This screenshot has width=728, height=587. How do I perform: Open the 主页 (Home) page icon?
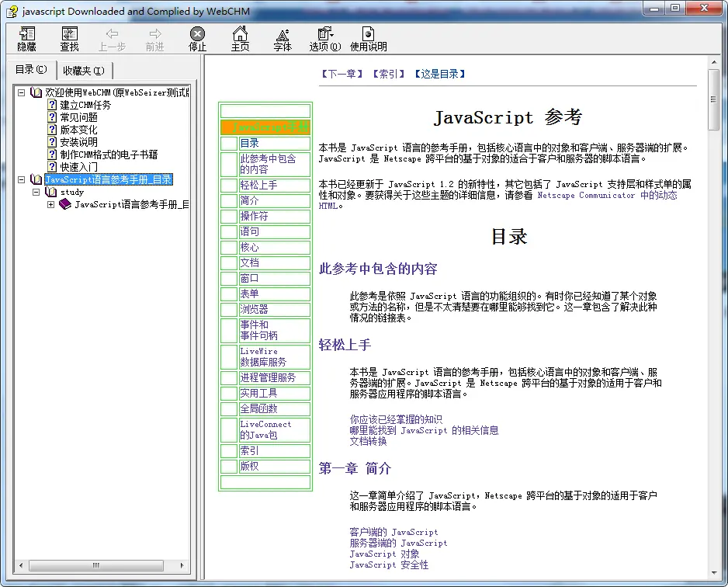(x=240, y=39)
